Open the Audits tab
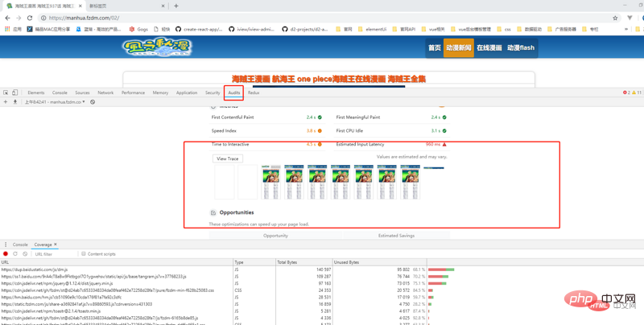 tap(233, 93)
